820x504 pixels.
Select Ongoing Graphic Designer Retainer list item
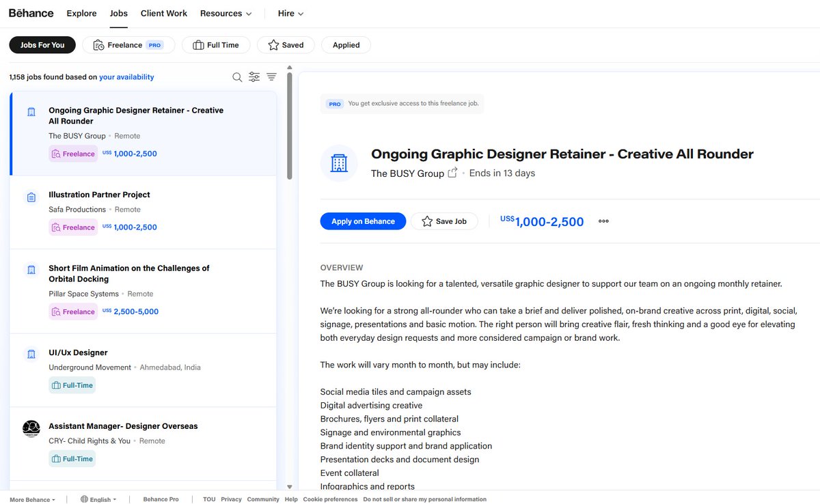click(x=143, y=133)
